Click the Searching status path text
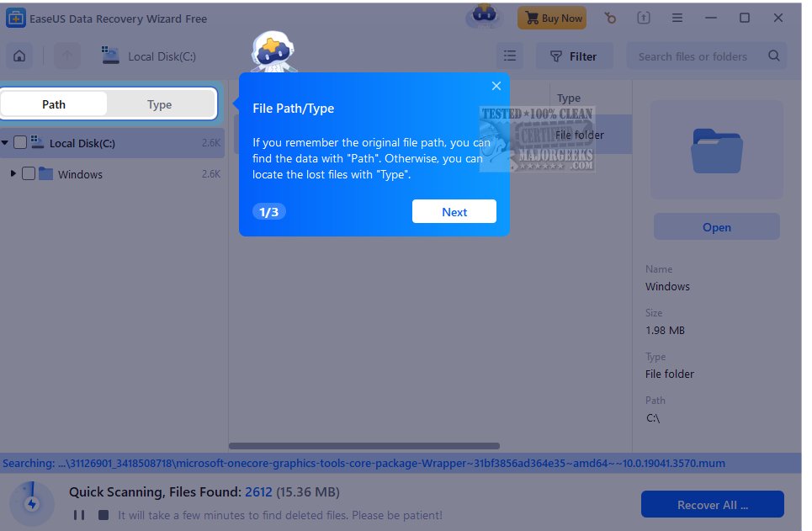The image size is (812, 531). pos(364,463)
